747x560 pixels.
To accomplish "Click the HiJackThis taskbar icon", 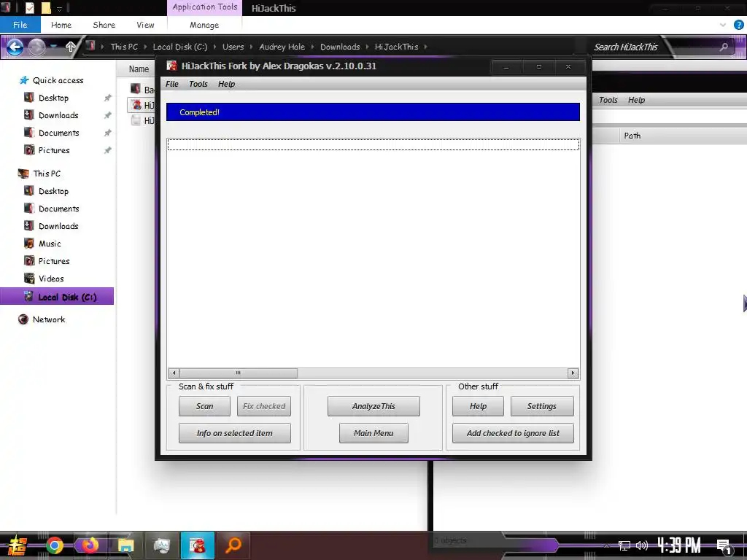I will [197, 545].
